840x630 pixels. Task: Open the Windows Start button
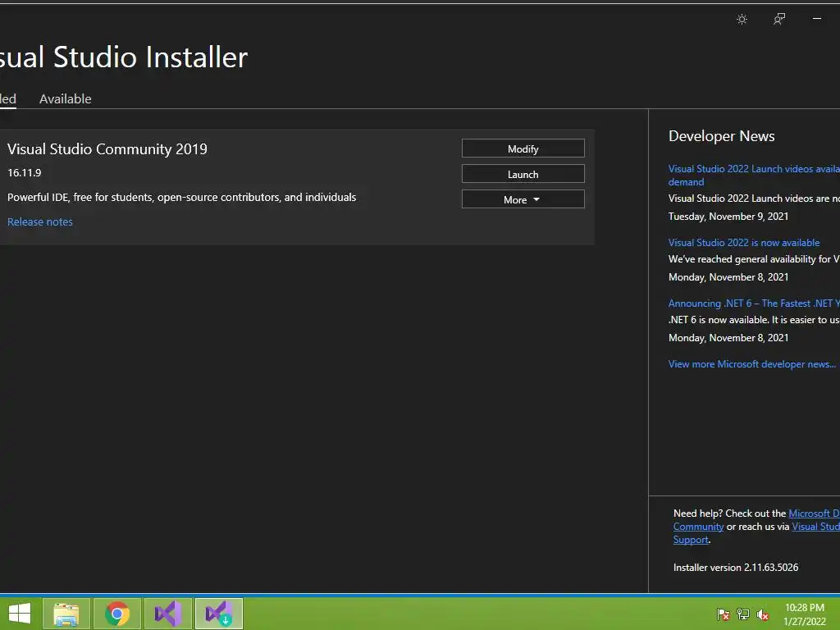(20, 614)
